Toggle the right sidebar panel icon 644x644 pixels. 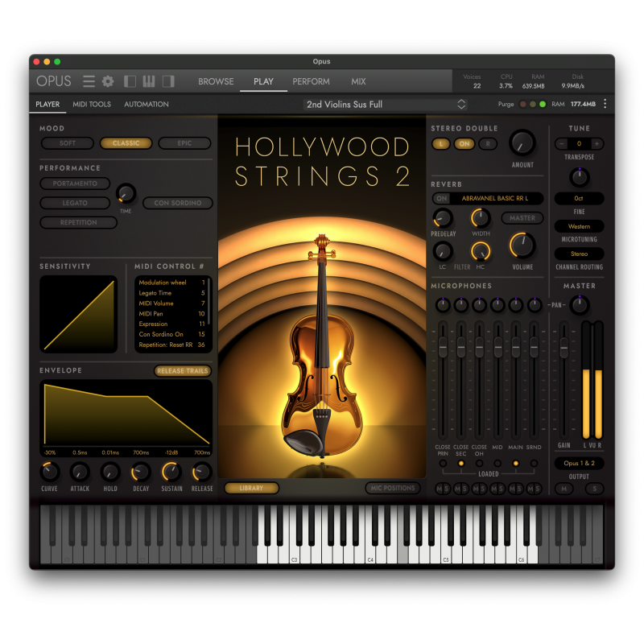[168, 81]
